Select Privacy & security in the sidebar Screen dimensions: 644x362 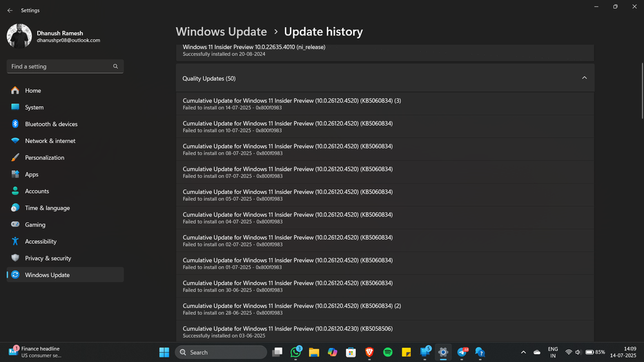[x=65, y=258]
